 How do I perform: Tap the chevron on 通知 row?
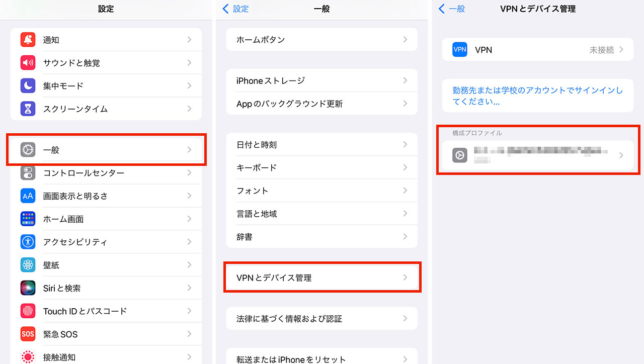click(189, 40)
